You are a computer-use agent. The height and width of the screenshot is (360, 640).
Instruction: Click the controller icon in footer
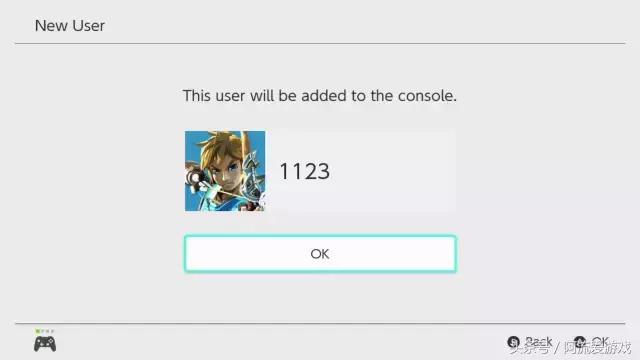pos(45,344)
